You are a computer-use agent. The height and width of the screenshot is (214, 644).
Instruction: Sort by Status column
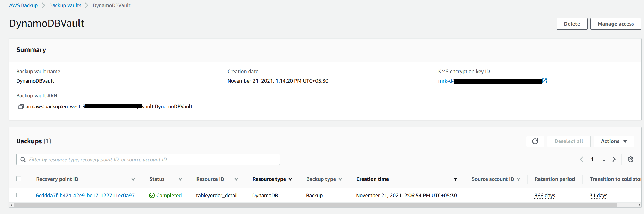(x=180, y=179)
